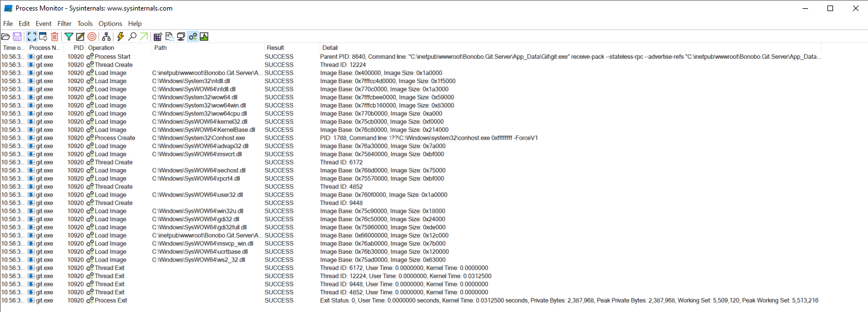Open the Filter menu
Screen dimensions: 868x312
(64, 24)
